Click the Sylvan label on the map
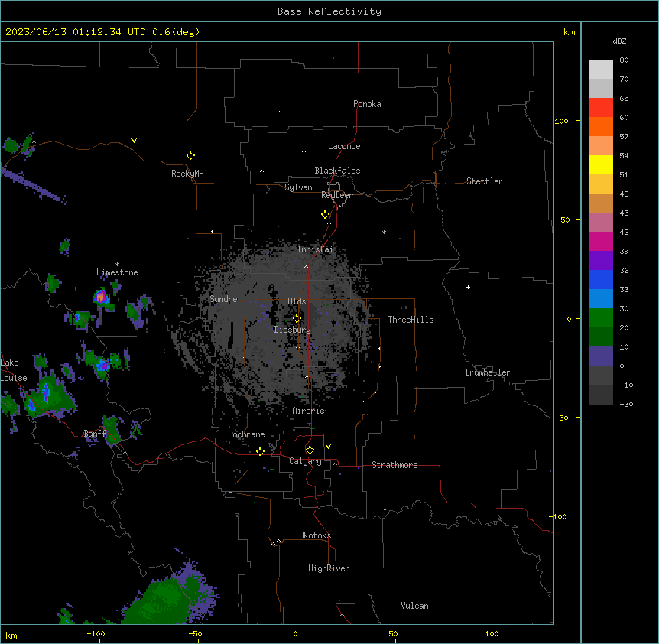The height and width of the screenshot is (644, 659). [x=298, y=187]
